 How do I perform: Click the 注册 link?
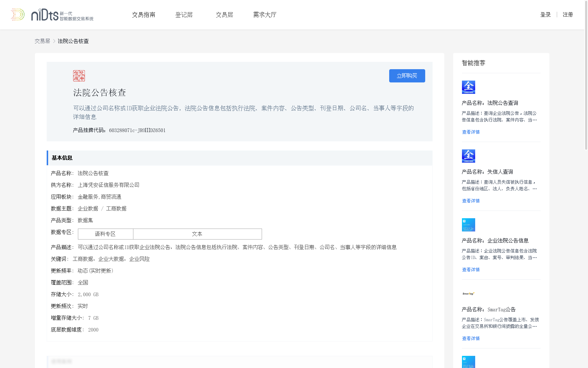pos(568,15)
